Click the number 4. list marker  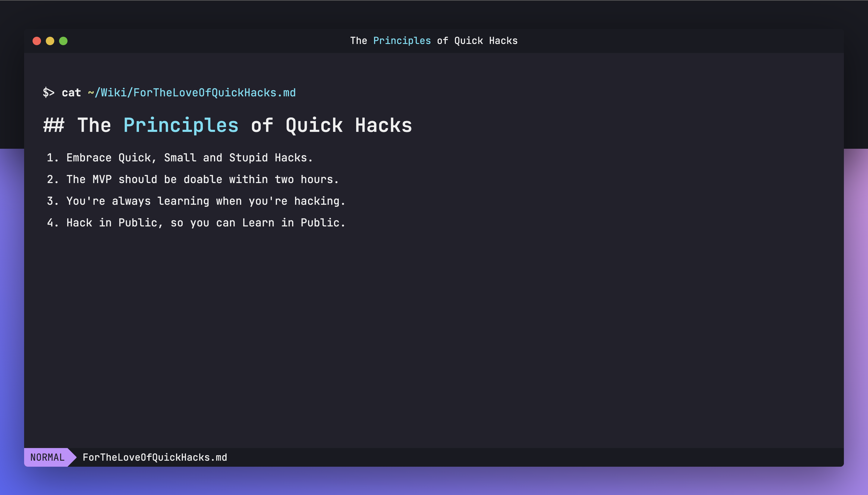52,223
